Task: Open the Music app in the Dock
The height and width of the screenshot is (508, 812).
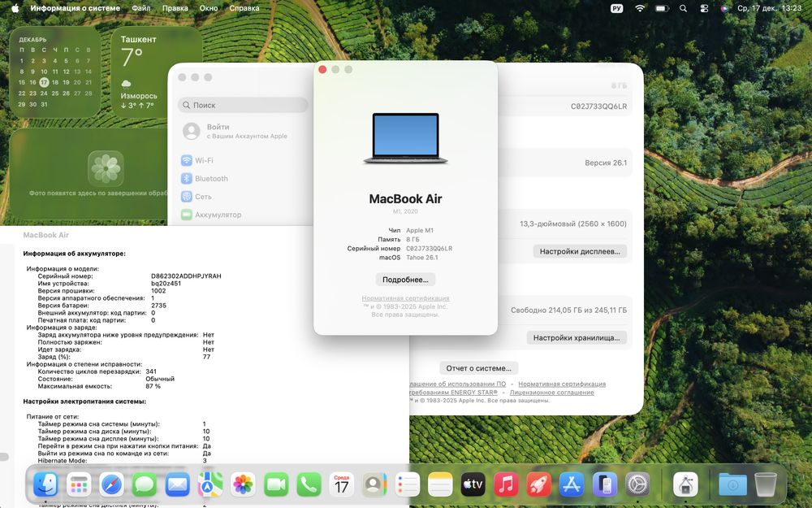Action: pos(506,485)
